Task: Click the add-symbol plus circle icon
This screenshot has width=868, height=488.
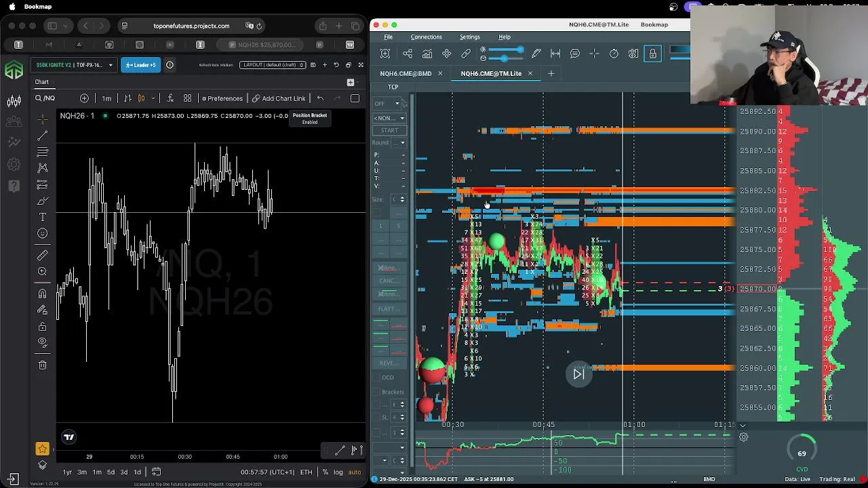Action: pyautogui.click(x=84, y=98)
